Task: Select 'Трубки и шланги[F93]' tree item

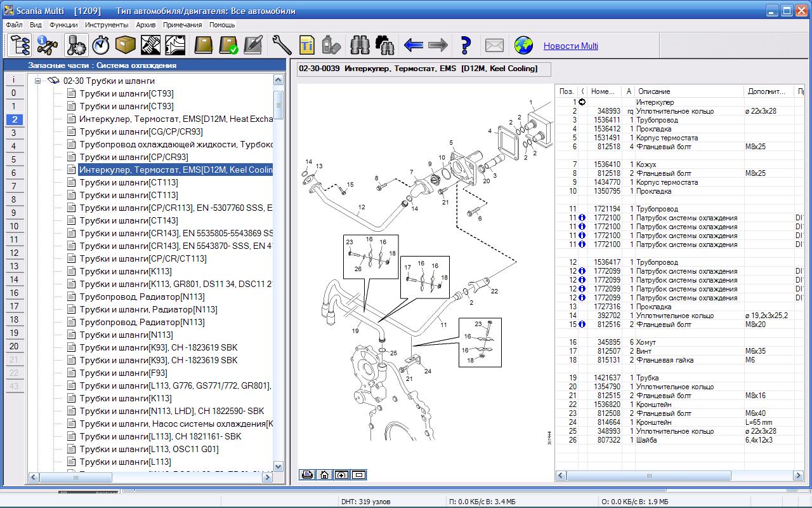Action: (124, 373)
